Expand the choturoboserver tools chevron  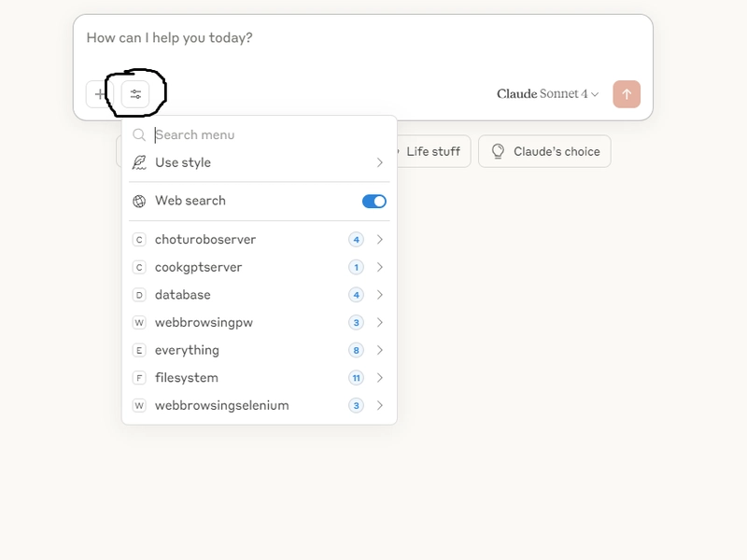tap(380, 240)
